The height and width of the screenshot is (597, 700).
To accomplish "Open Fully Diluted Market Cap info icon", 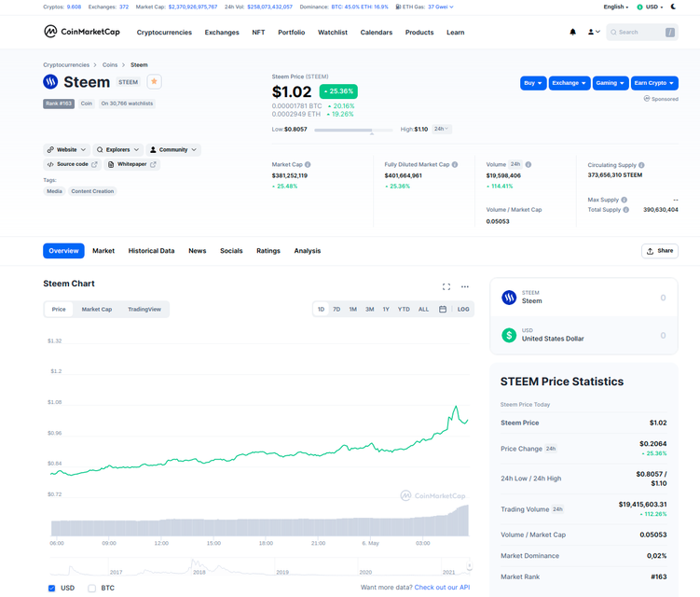I will tap(455, 164).
